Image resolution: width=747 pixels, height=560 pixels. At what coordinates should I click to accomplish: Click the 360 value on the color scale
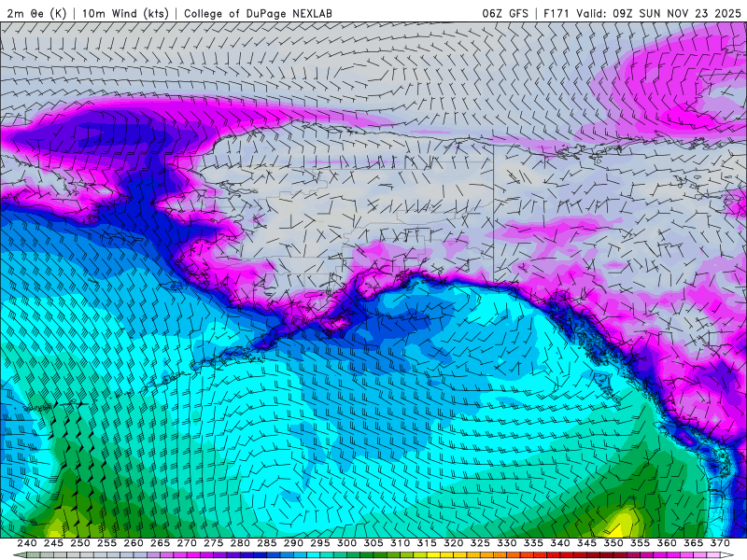pyautogui.click(x=667, y=543)
